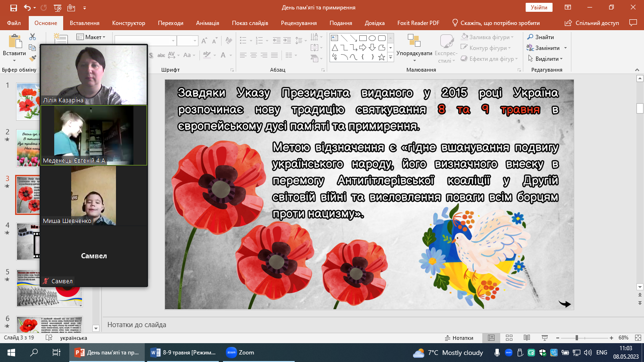
Task: Toggle Normal view button in status bar
Action: pyautogui.click(x=491, y=338)
